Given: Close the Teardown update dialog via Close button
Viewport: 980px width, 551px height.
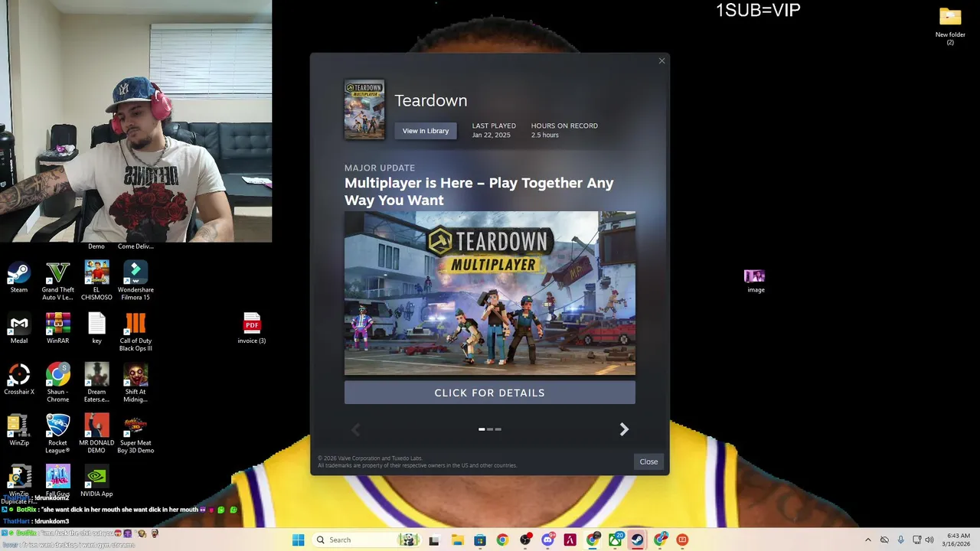Looking at the screenshot, I should 648,461.
